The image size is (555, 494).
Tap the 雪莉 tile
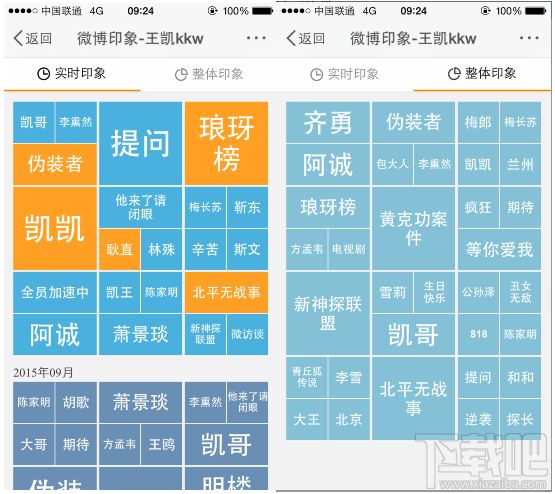[393, 292]
